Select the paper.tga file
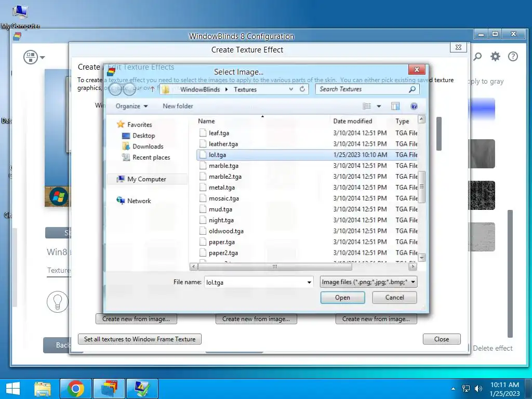 [221, 242]
